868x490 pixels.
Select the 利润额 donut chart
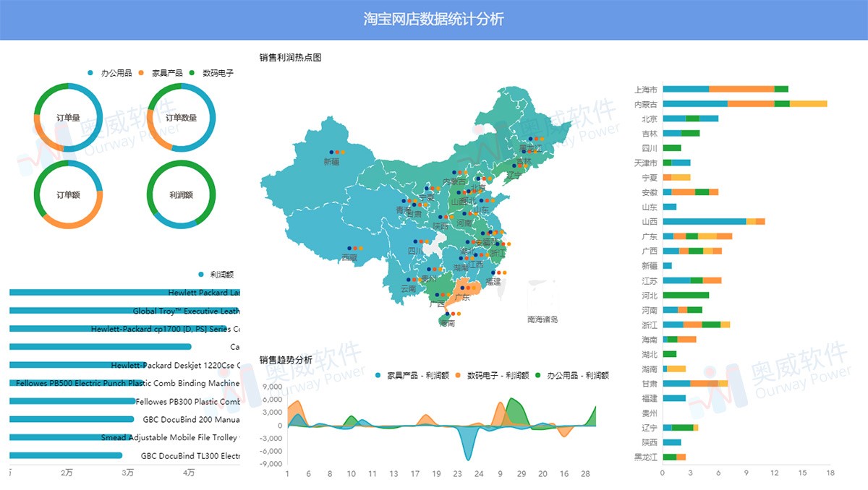pos(181,194)
